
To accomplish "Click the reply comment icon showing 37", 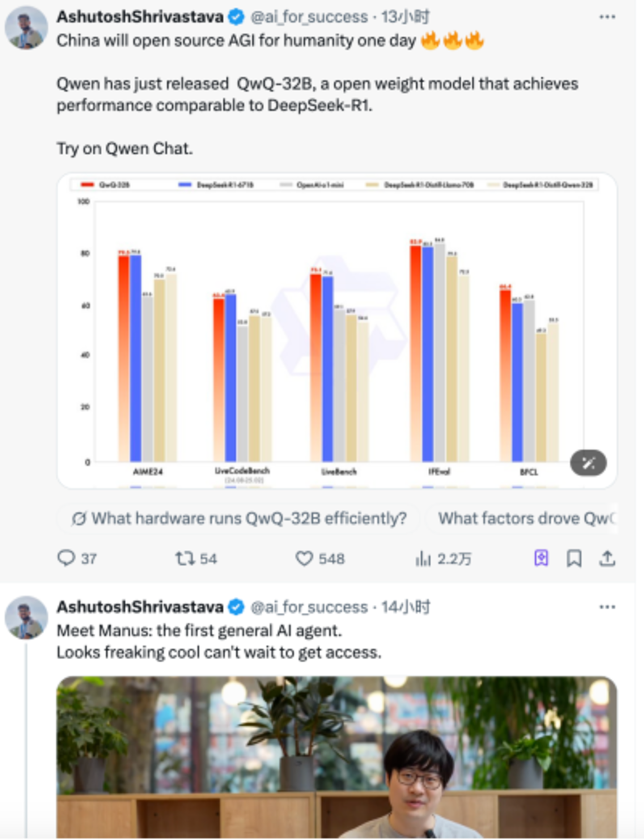I will (67, 558).
